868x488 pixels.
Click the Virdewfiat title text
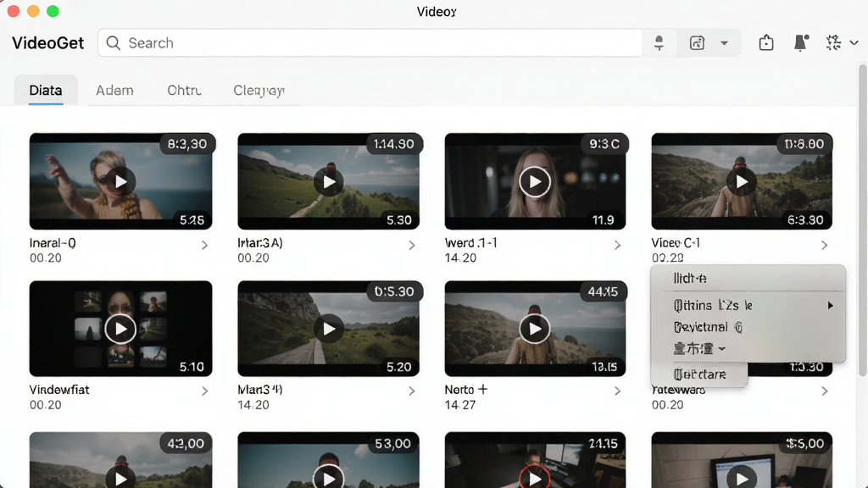point(59,390)
